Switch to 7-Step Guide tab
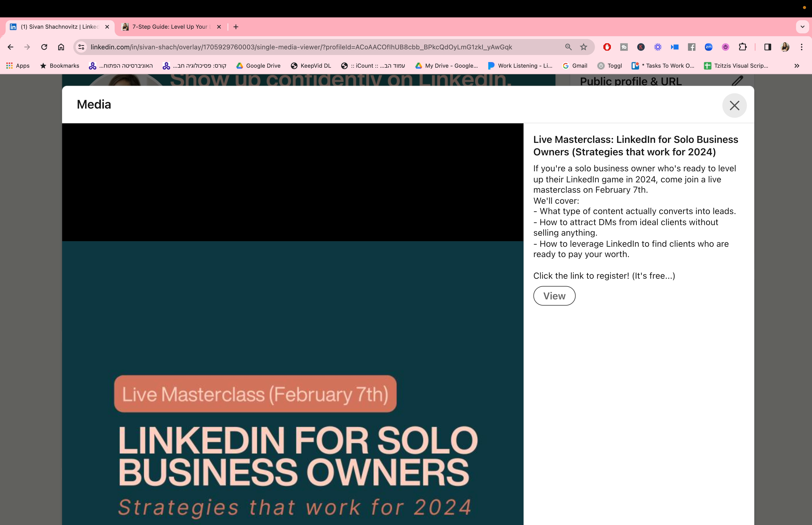Image resolution: width=812 pixels, height=525 pixels. [x=169, y=27]
